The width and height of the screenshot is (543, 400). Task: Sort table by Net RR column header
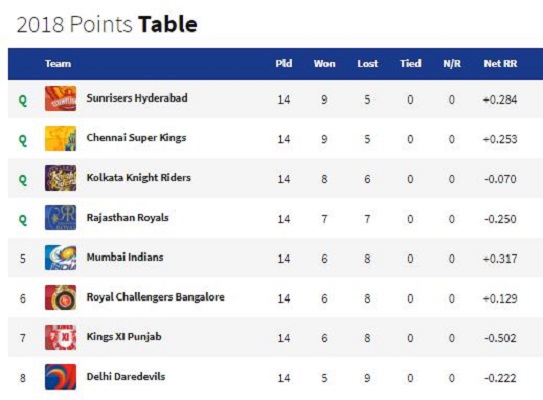pos(500,64)
